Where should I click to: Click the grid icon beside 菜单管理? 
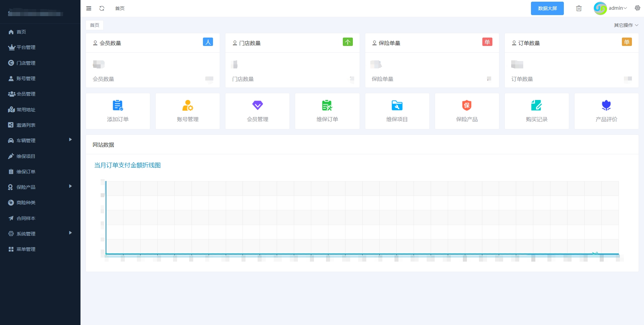point(11,249)
